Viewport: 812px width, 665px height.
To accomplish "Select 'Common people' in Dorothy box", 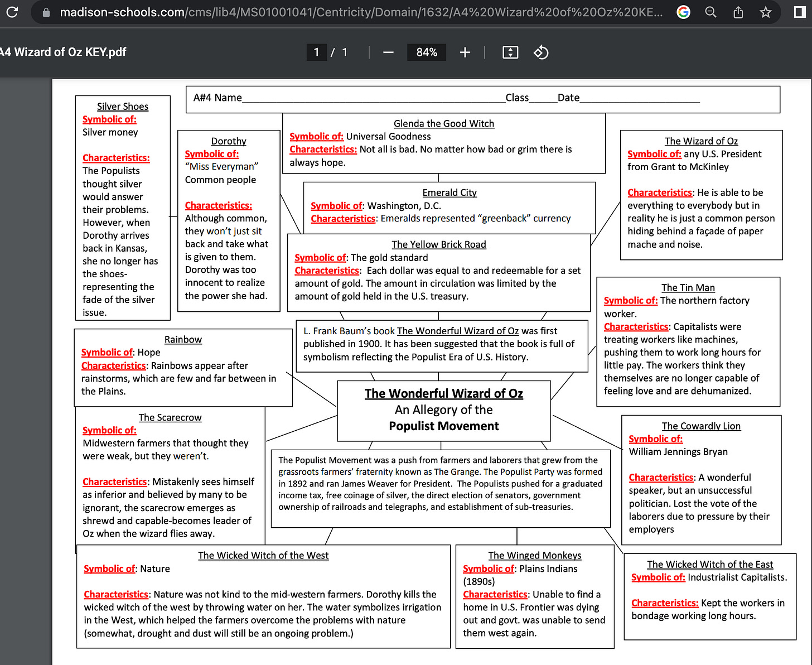I will pyautogui.click(x=221, y=180).
